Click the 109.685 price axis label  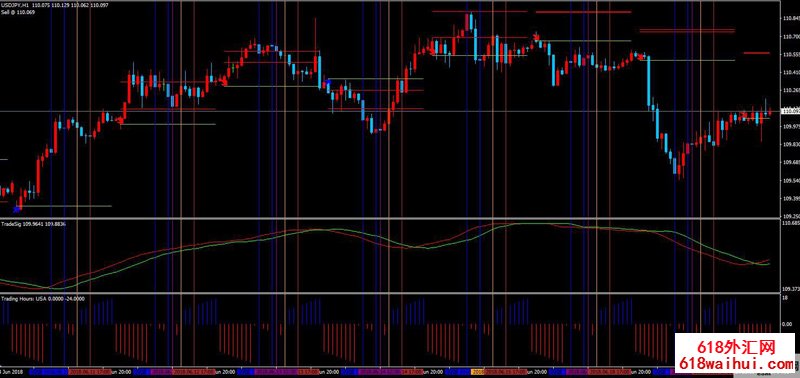[790, 163]
